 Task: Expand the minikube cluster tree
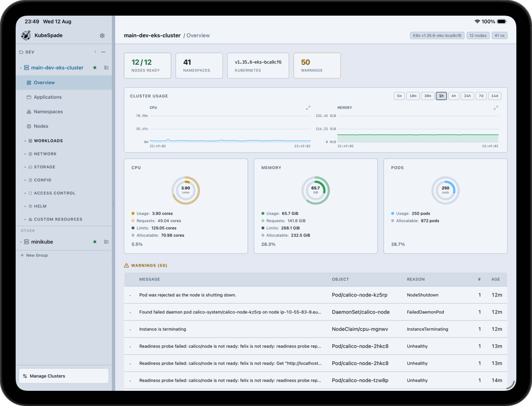[x=21, y=242]
